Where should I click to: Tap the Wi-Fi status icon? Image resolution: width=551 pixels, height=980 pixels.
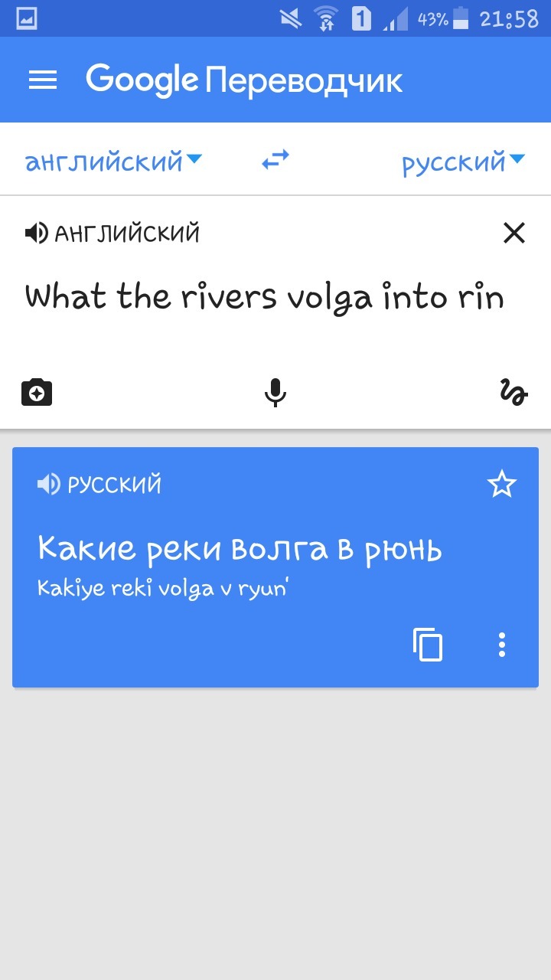[326, 18]
